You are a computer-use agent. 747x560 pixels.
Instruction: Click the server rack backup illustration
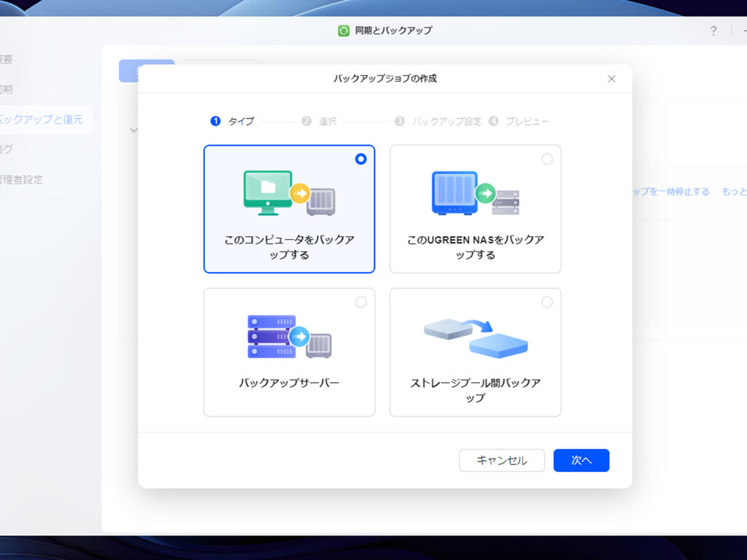pyautogui.click(x=289, y=336)
